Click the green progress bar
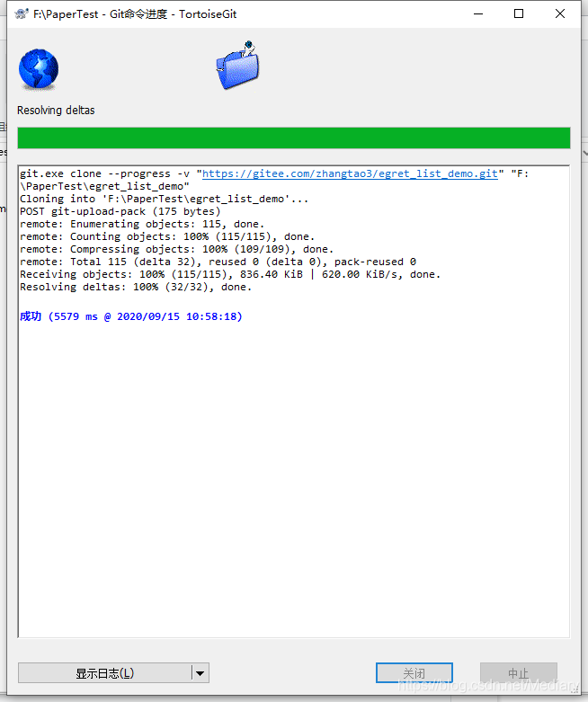Image resolution: width=588 pixels, height=702 pixels. 294,138
